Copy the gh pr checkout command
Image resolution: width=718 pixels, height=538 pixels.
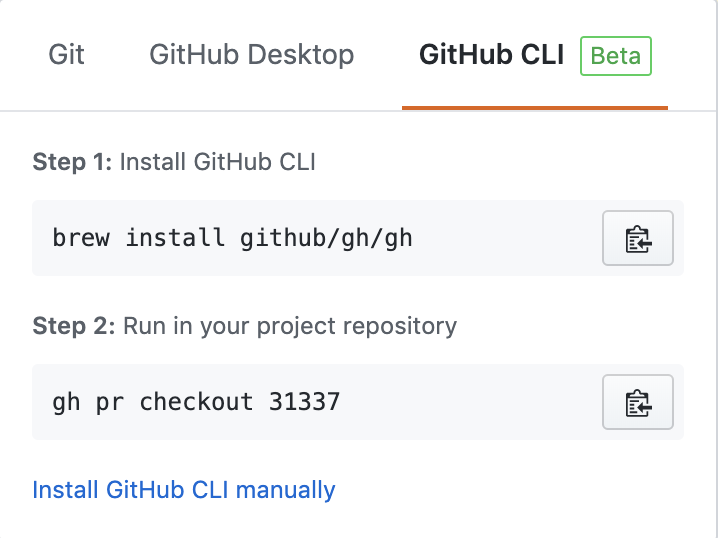click(x=637, y=402)
